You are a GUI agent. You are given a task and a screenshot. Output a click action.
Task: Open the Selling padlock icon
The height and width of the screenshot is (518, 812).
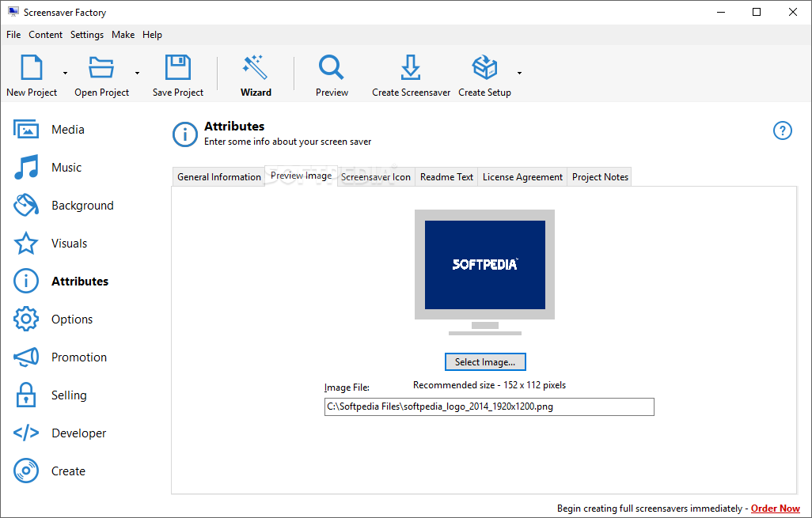(26, 395)
